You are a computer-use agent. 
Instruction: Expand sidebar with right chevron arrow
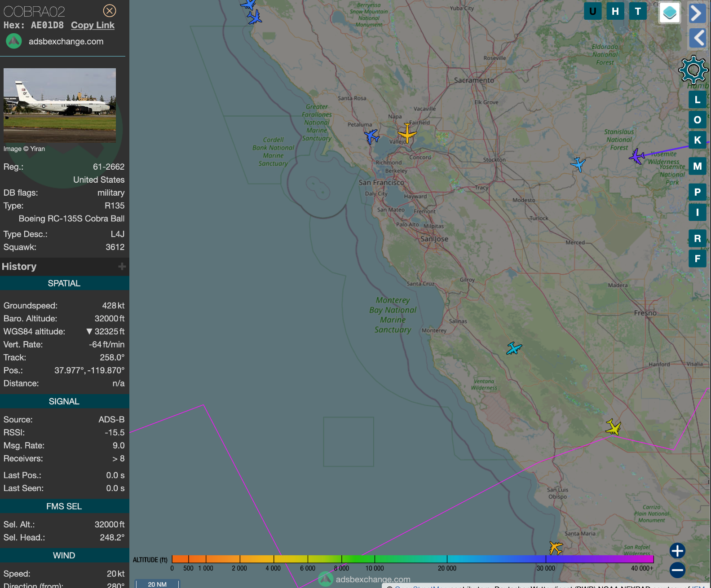click(697, 13)
